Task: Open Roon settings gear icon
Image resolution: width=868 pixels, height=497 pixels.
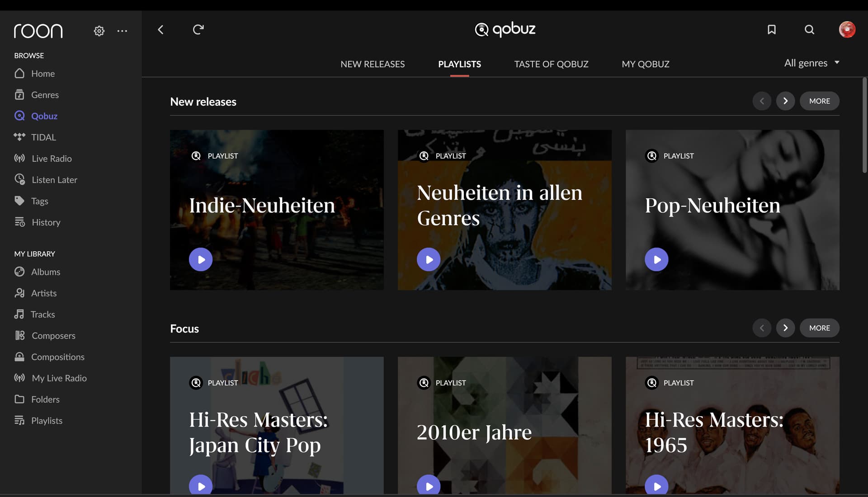Action: [x=99, y=31]
